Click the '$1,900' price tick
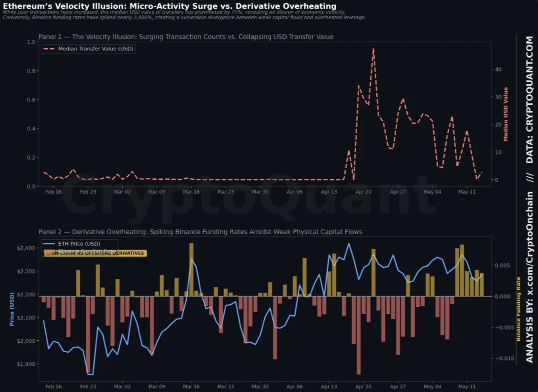Screen dimensions: 538x392 click(x=26, y=364)
